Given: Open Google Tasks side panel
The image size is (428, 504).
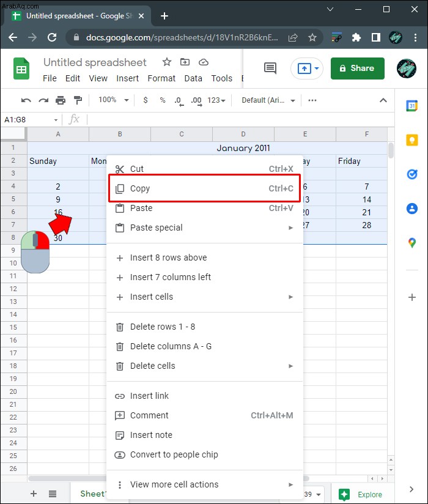Looking at the screenshot, I should tap(412, 174).
